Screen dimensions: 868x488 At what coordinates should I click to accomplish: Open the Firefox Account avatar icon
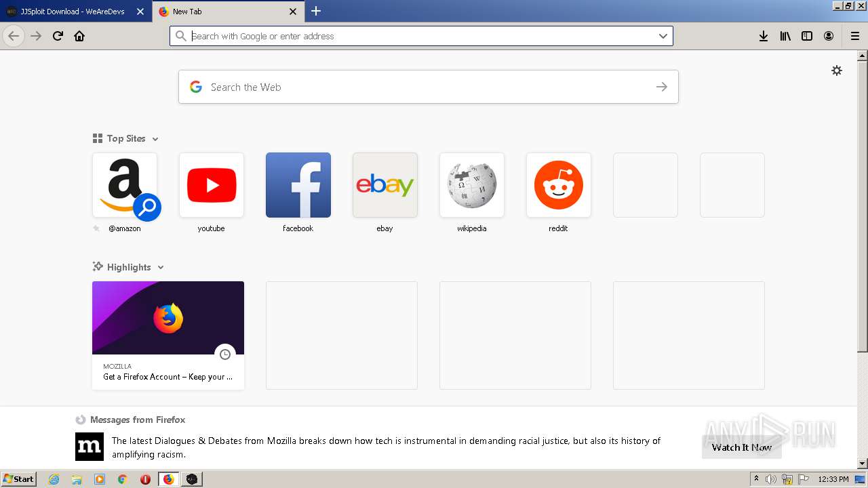829,36
